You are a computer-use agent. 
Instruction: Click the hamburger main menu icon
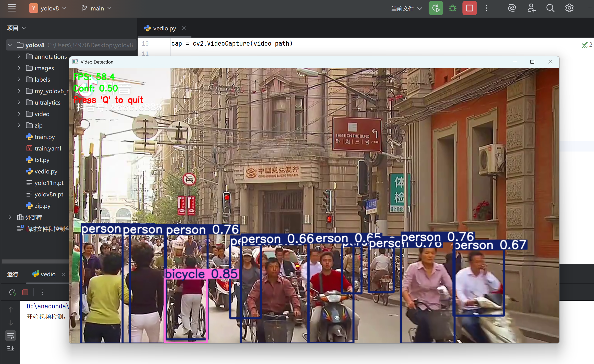click(x=12, y=8)
